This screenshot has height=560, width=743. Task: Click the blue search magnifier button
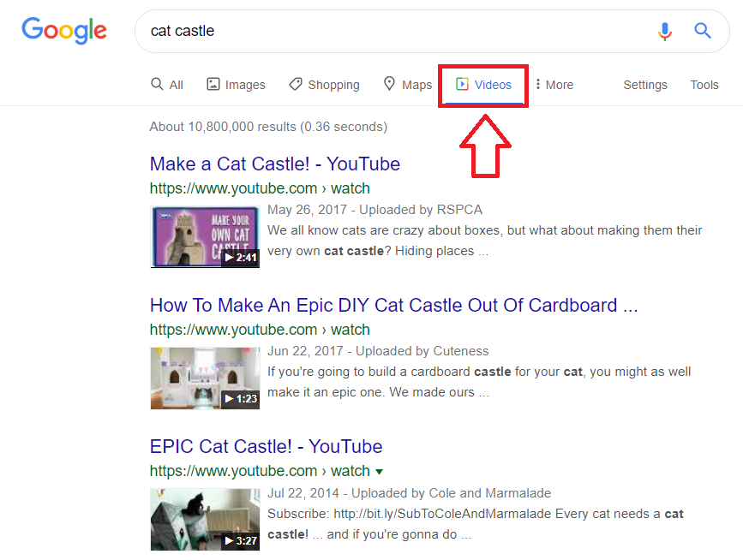703,31
